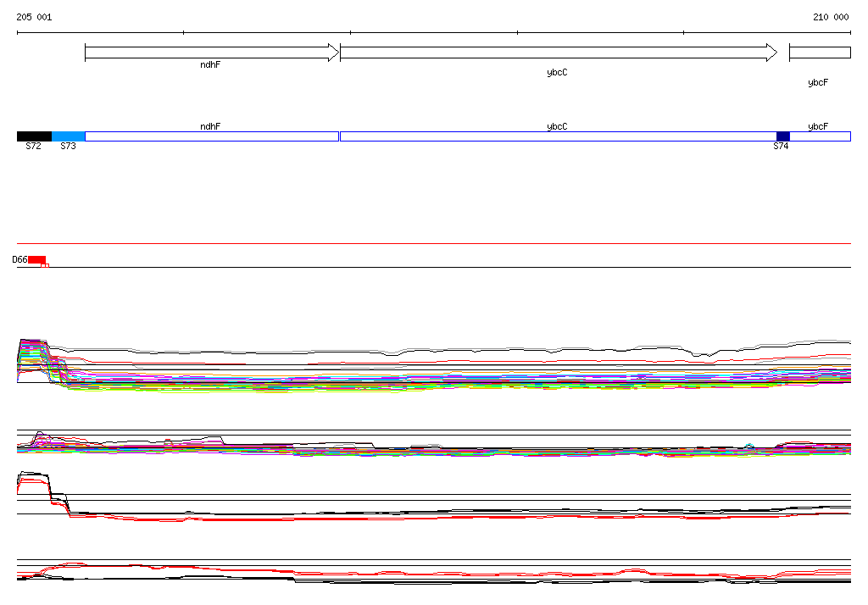The height and width of the screenshot is (605, 868).
Task: Click ybcF label under top gene box
Action: (x=818, y=82)
